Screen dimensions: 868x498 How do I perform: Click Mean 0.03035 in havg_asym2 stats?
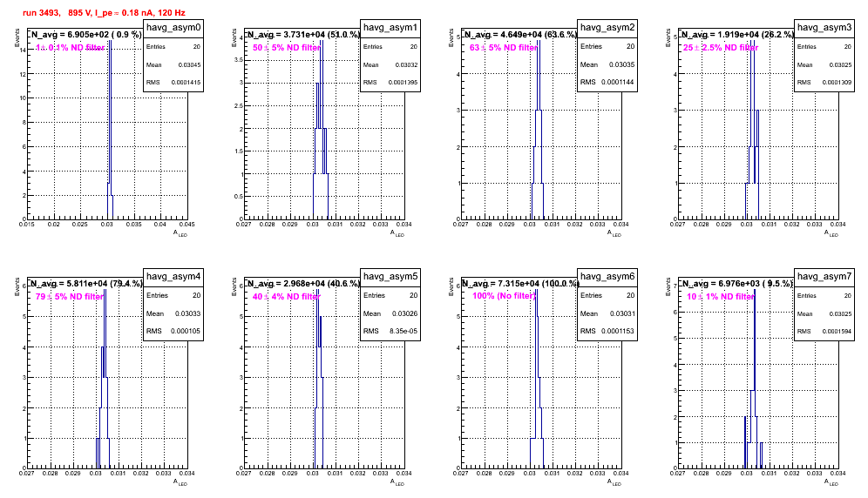coord(607,64)
